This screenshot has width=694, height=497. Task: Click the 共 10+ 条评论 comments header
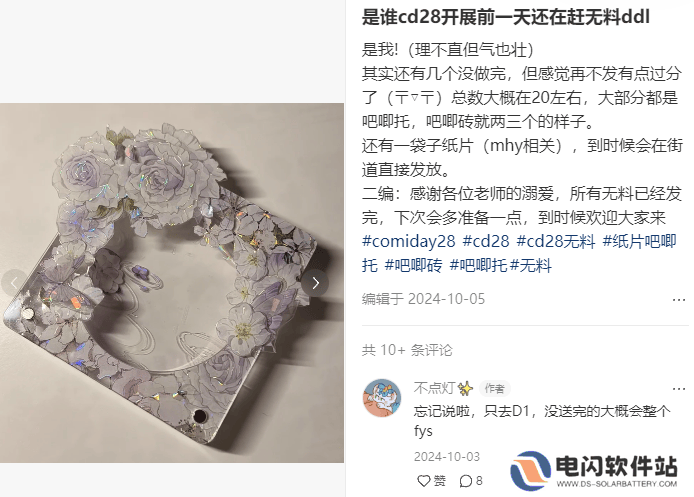pyautogui.click(x=407, y=350)
